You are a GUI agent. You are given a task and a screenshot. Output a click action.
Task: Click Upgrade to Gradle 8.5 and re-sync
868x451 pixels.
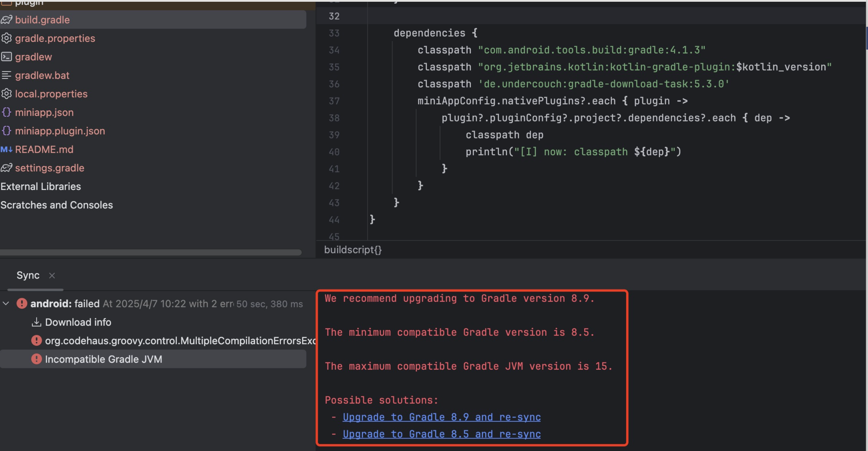[441, 434]
